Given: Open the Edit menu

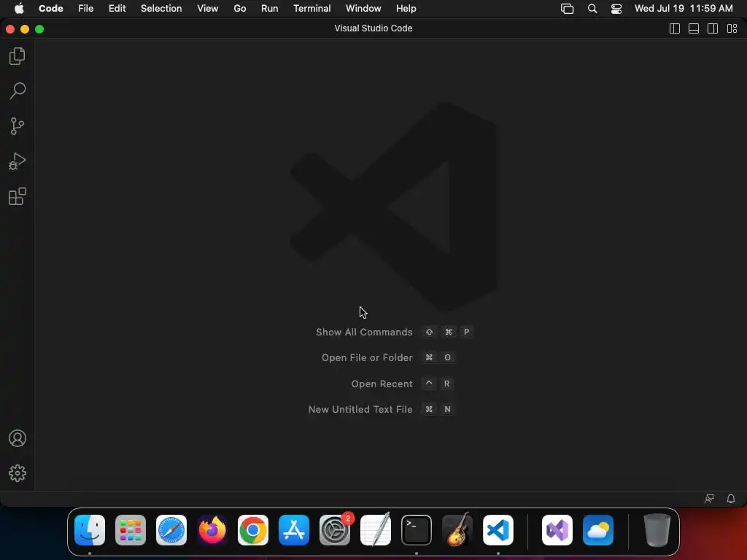Looking at the screenshot, I should click(x=117, y=8).
